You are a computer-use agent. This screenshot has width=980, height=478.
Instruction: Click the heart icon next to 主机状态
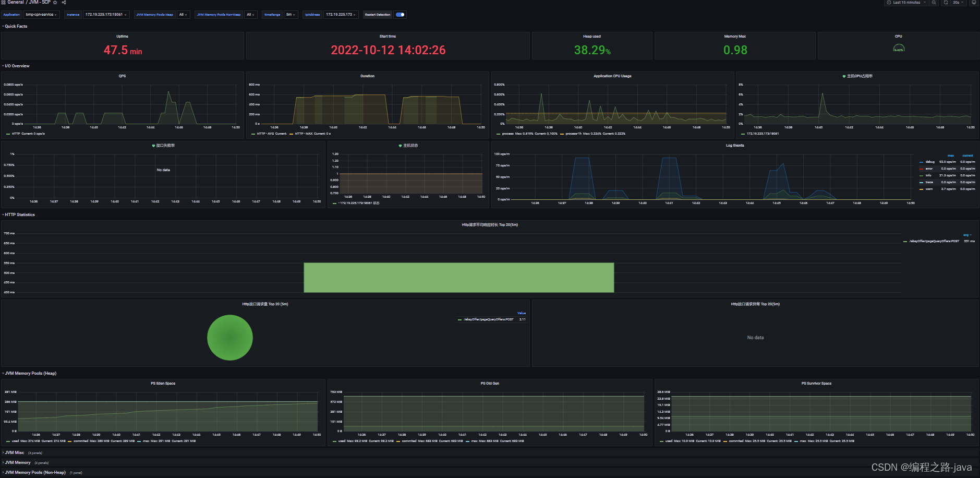(400, 146)
